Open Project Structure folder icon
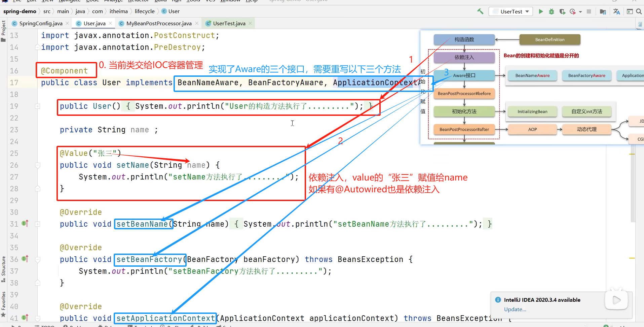This screenshot has height=327, width=644. [x=603, y=11]
